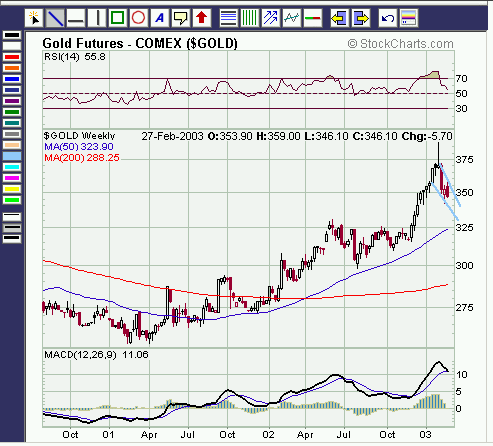Click the $GOLD Weekly label
Image resolution: width=493 pixels, height=446 pixels.
click(79, 136)
